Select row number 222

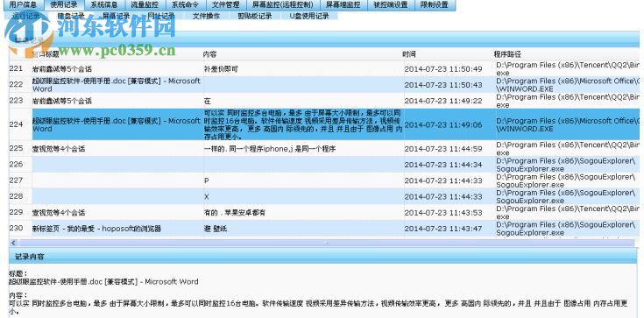click(324, 85)
